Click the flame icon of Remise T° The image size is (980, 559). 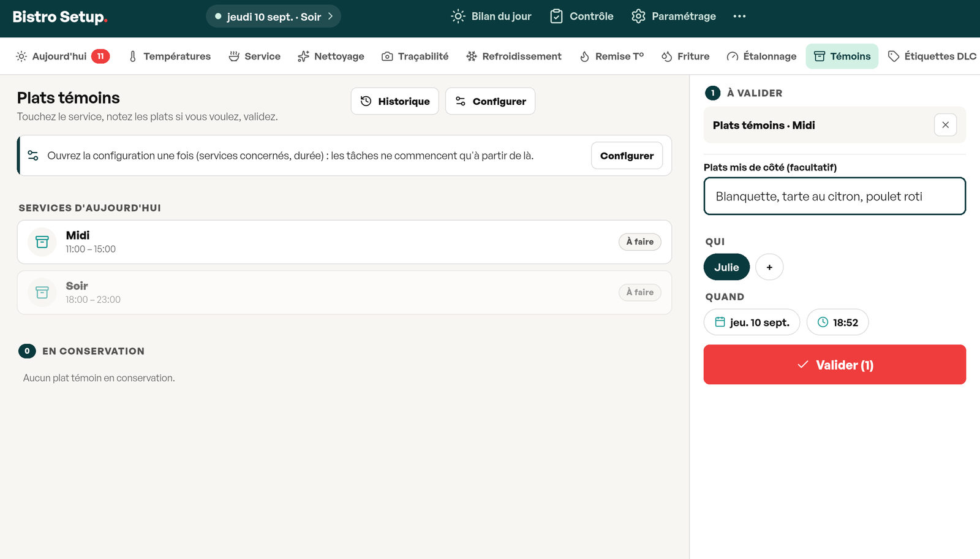[x=584, y=56]
